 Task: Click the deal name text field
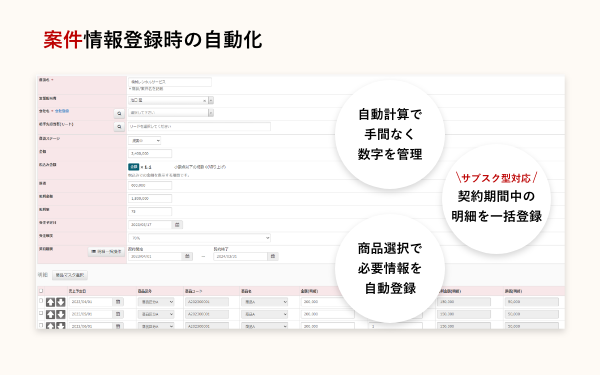tap(170, 82)
